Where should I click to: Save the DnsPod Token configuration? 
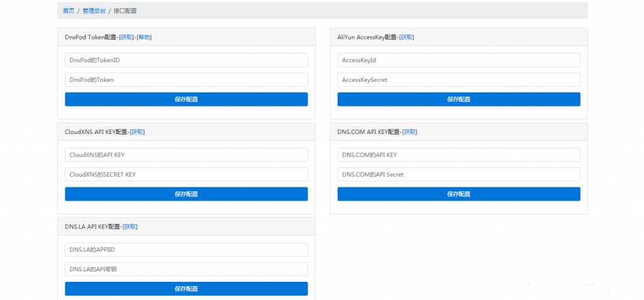pos(186,99)
